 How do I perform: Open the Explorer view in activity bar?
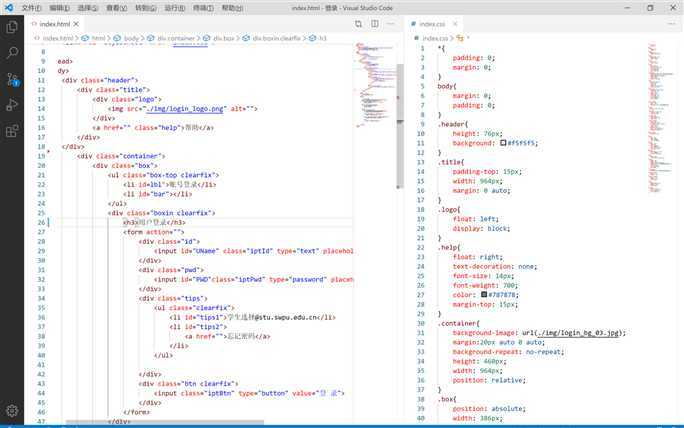[12, 27]
